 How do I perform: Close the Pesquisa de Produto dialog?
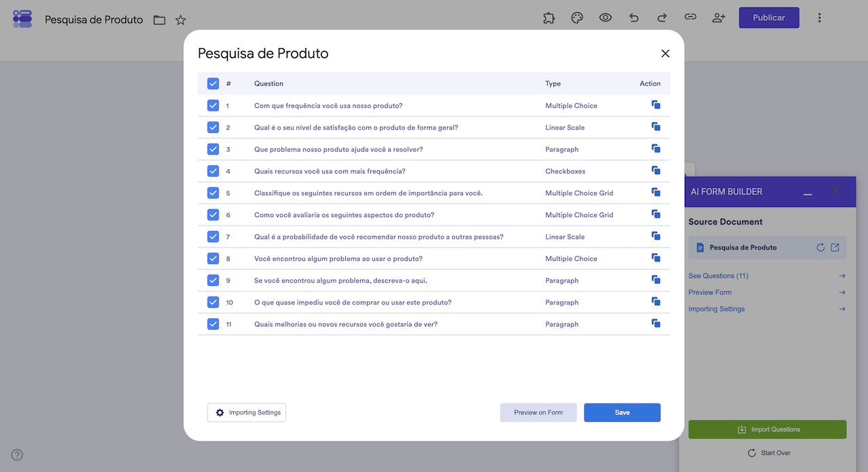pos(665,54)
